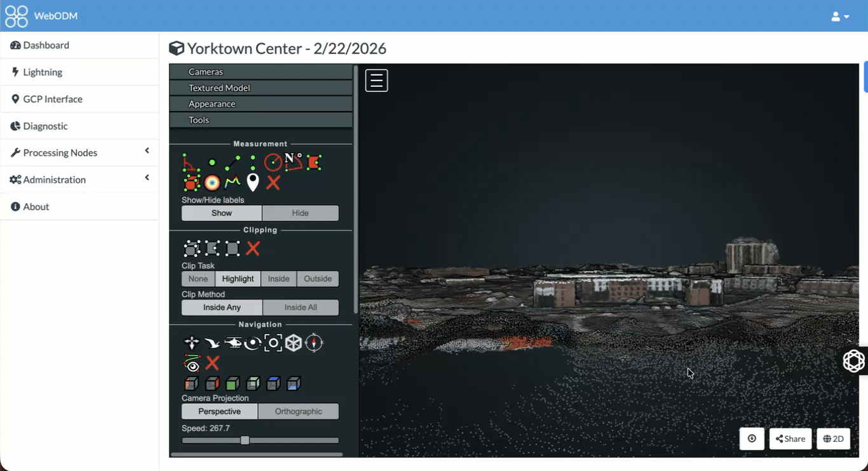Toggle the compass navigation icon
Viewport: 868px width, 471px height.
314,343
